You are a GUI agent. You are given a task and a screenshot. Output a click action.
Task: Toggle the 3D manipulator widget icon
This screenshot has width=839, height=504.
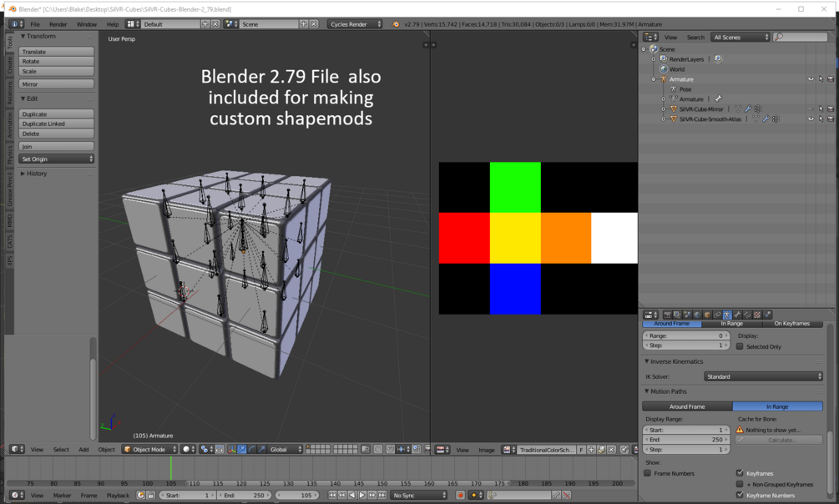[x=232, y=450]
